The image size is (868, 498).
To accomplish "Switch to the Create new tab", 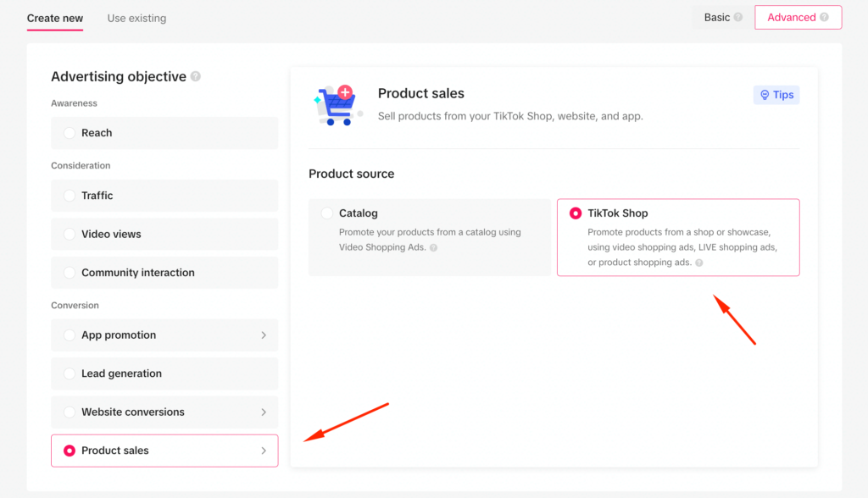I will tap(55, 19).
